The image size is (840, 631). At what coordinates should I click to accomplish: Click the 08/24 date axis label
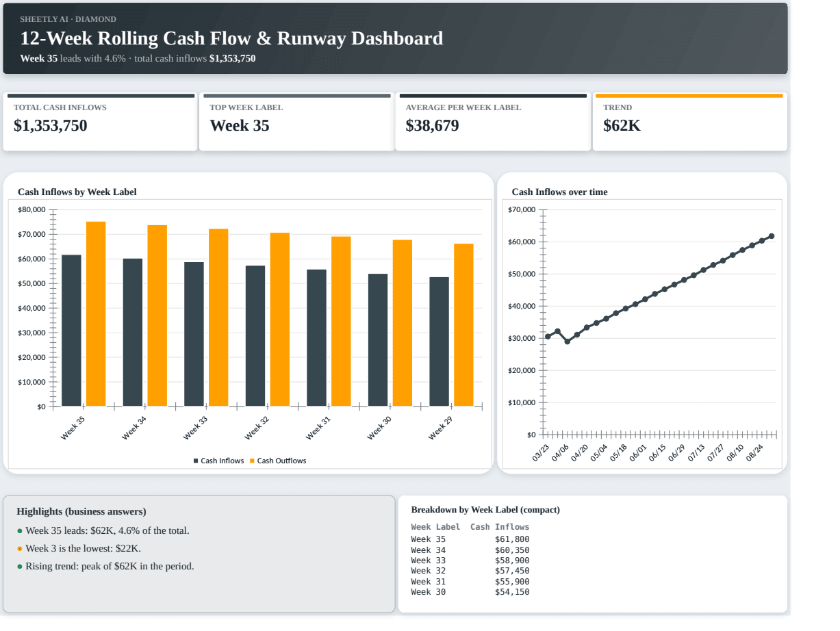click(x=754, y=453)
